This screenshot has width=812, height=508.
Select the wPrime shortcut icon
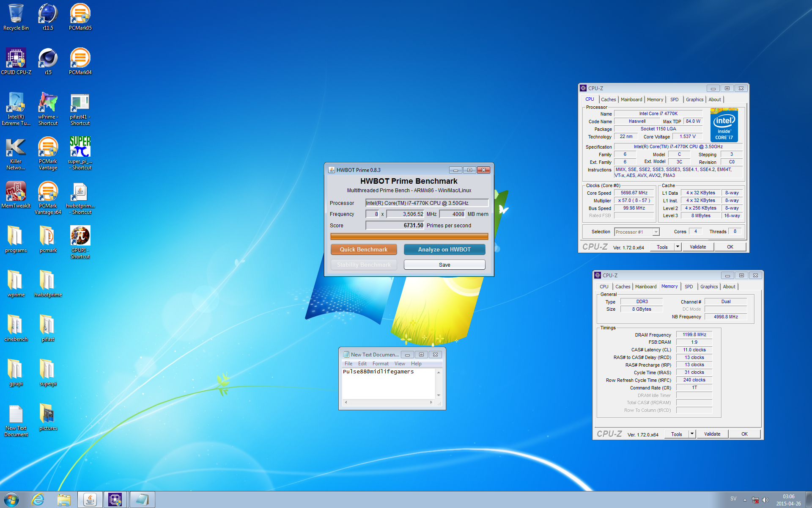pyautogui.click(x=48, y=109)
